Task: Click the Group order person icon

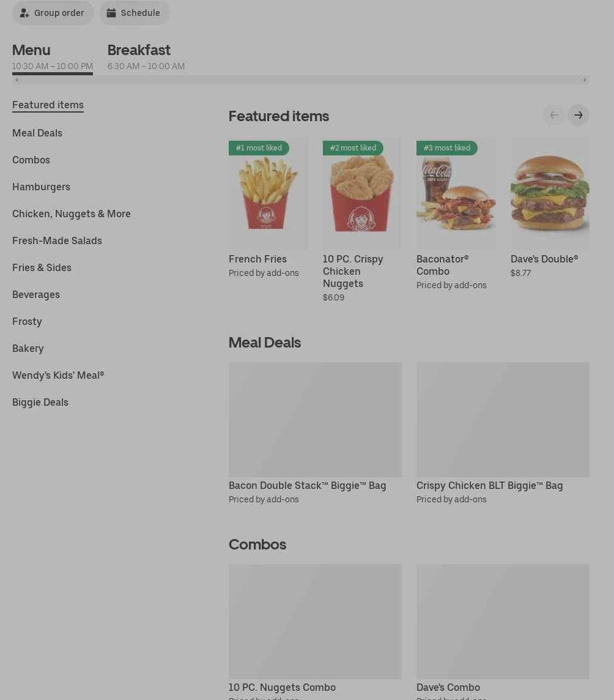Action: pos(24,13)
